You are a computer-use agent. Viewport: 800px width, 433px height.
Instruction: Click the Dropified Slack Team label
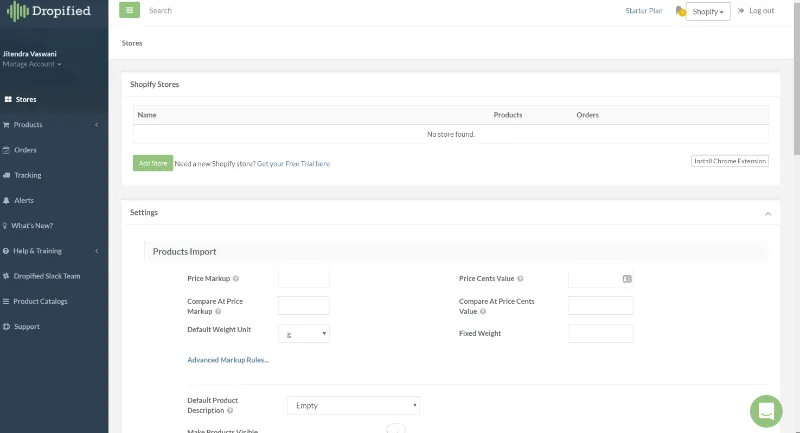tap(47, 276)
